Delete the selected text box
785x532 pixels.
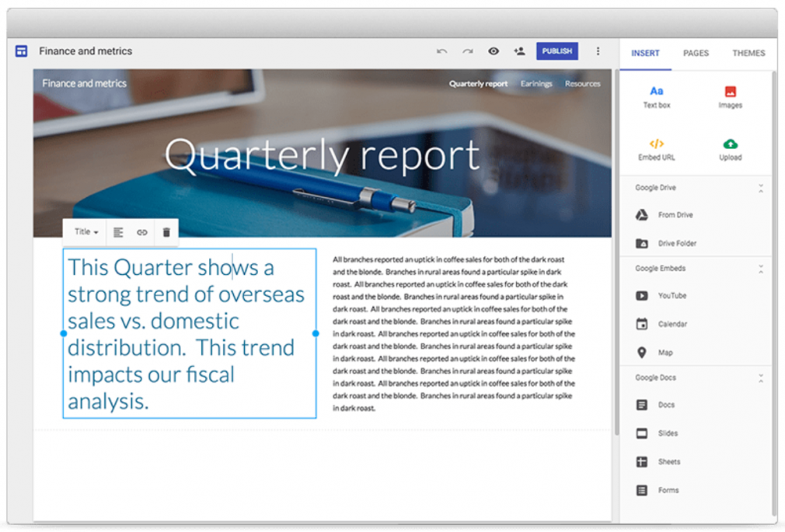pos(166,231)
